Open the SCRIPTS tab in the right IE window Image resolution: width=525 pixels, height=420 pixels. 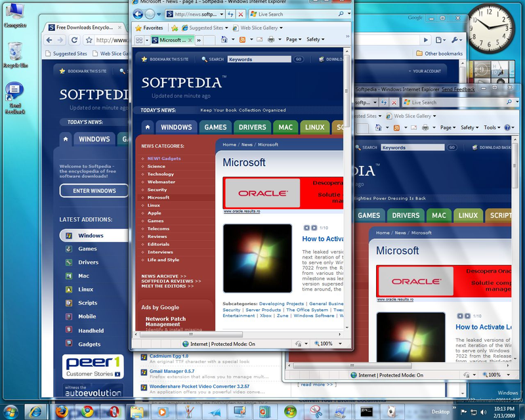(x=499, y=215)
